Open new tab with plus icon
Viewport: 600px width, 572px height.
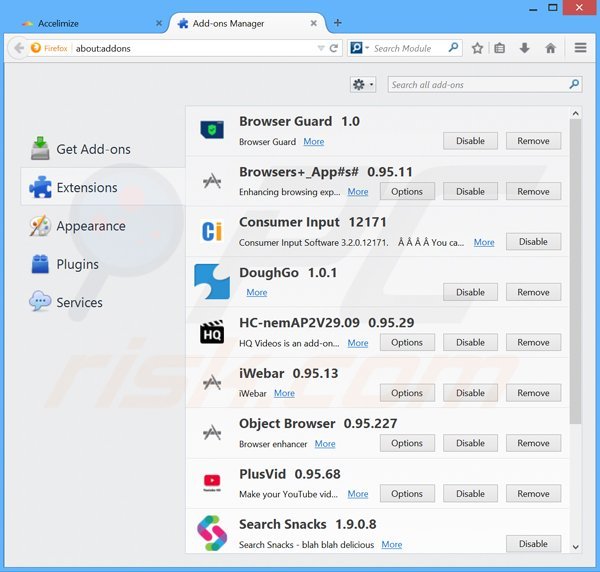pyautogui.click(x=337, y=22)
